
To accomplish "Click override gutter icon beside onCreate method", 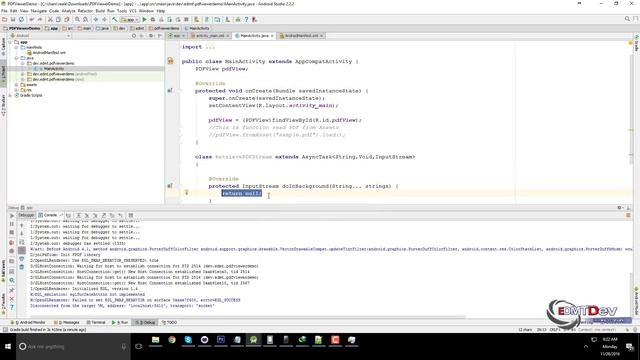I will coord(170,91).
